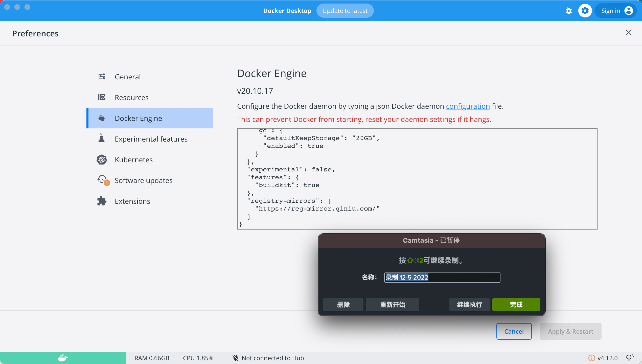
Task: Click the green 完成 button in Camtasia
Action: pyautogui.click(x=516, y=304)
